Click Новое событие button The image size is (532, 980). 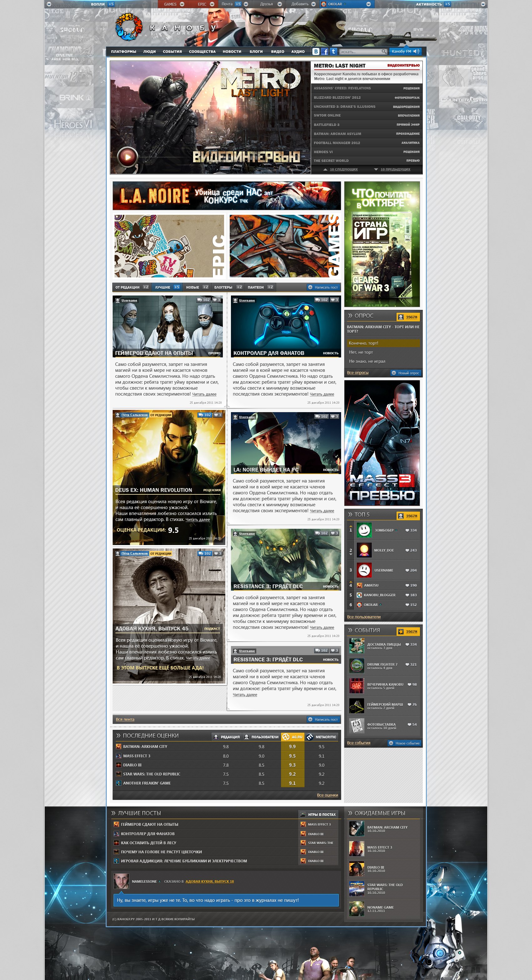point(404,743)
